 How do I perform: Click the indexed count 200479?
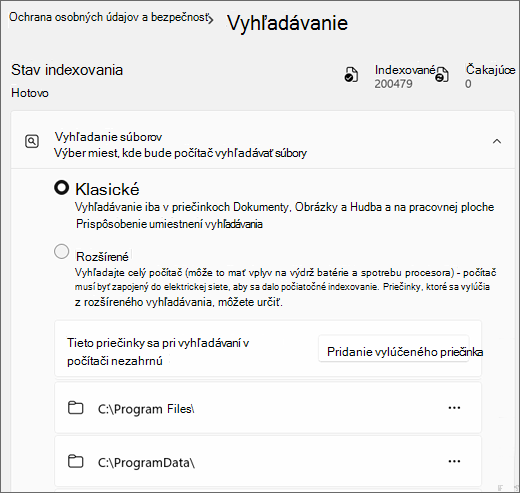(x=393, y=84)
